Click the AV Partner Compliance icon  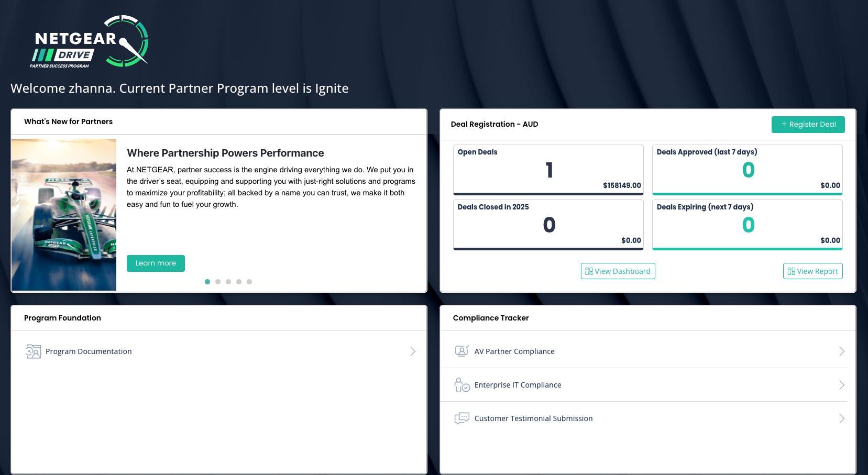462,351
